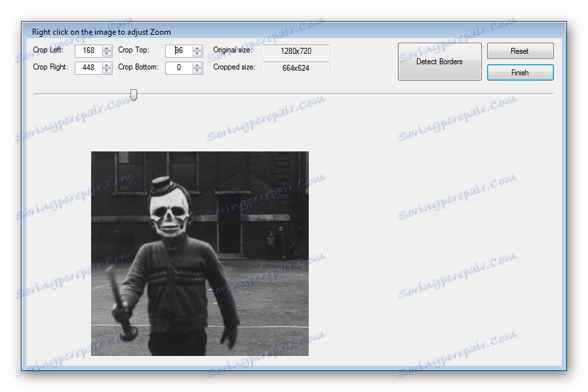Decrease the Crop Left value with down arrow
Screen dimensions: 588x392
(x=107, y=54)
